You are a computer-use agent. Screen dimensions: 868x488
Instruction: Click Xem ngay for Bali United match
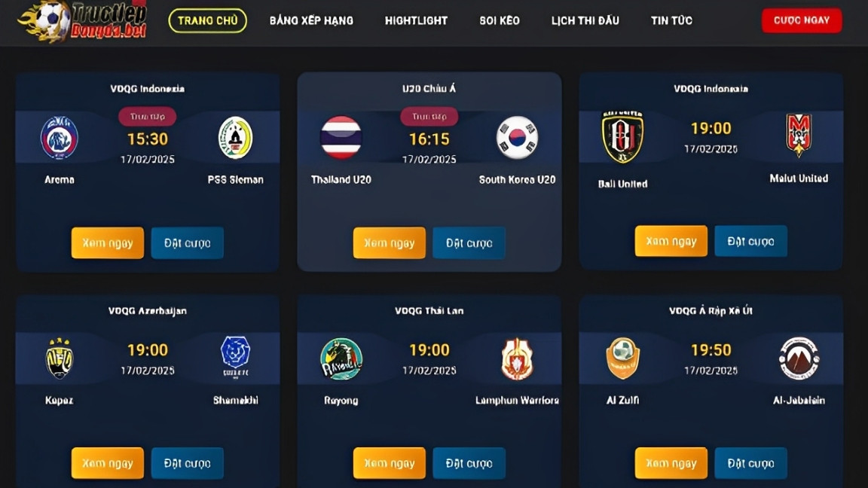pyautogui.click(x=671, y=241)
